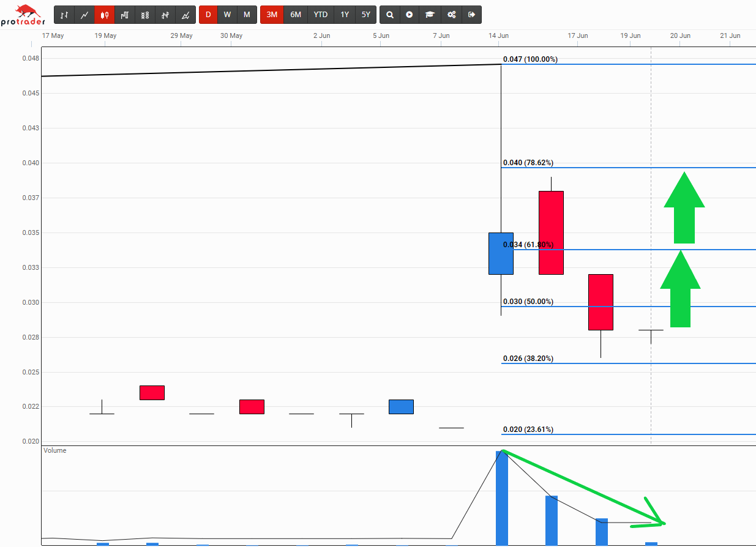The height and width of the screenshot is (547, 756).
Task: Click the Volume panel label
Action: pyautogui.click(x=55, y=450)
